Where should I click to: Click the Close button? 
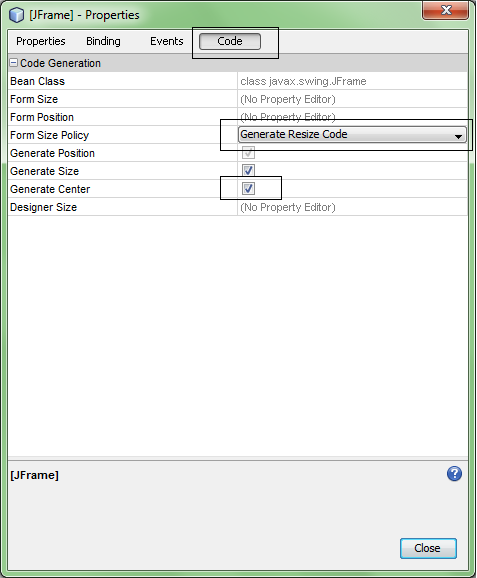coord(428,548)
